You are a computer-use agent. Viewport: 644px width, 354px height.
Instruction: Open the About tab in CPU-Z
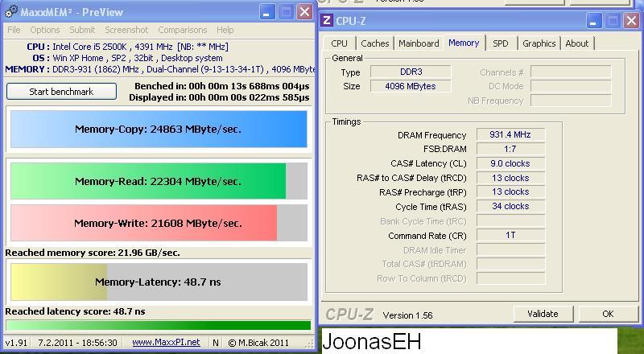[577, 43]
